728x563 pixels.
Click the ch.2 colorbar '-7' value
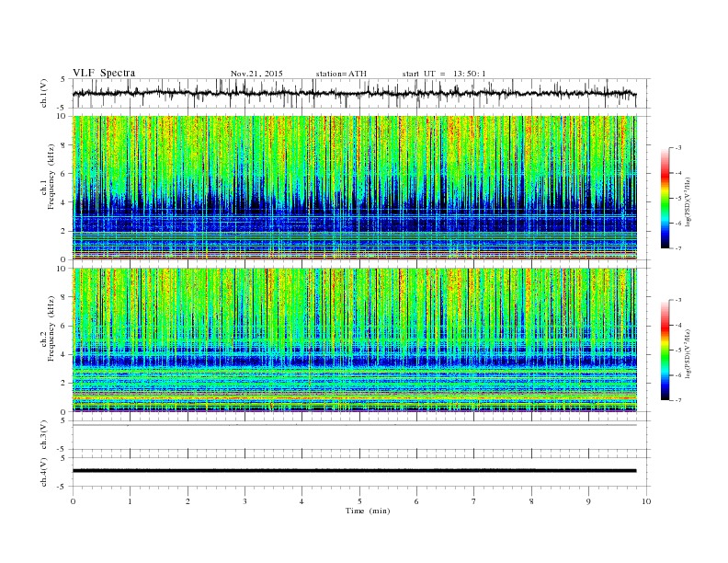pyautogui.click(x=677, y=400)
